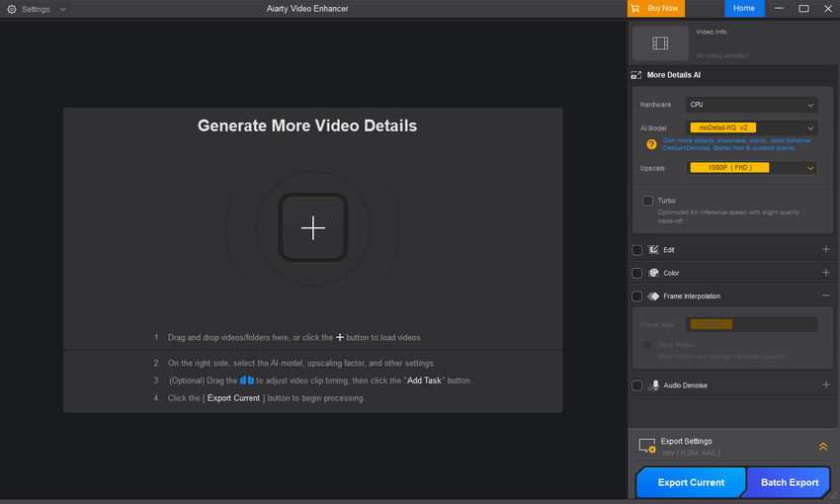Click the Color palette icon
The width and height of the screenshot is (840, 504).
653,273
